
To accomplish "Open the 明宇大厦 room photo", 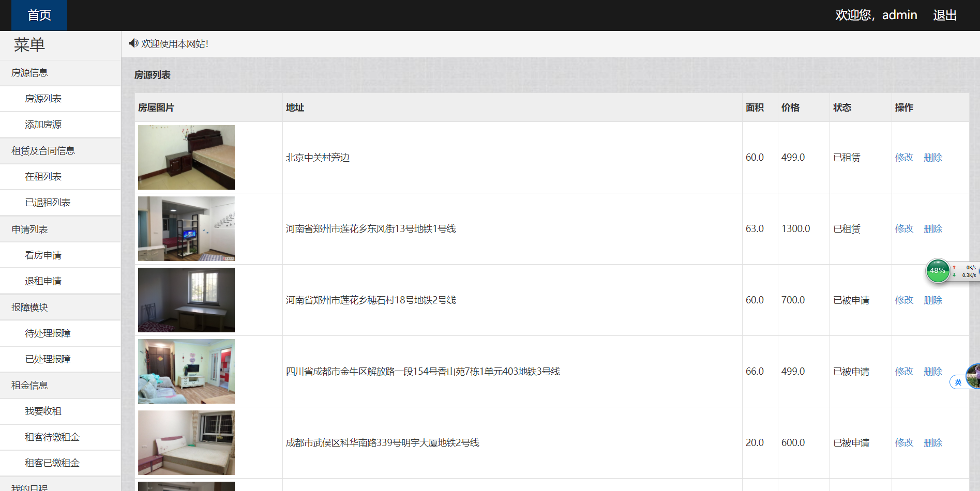I will [x=186, y=442].
